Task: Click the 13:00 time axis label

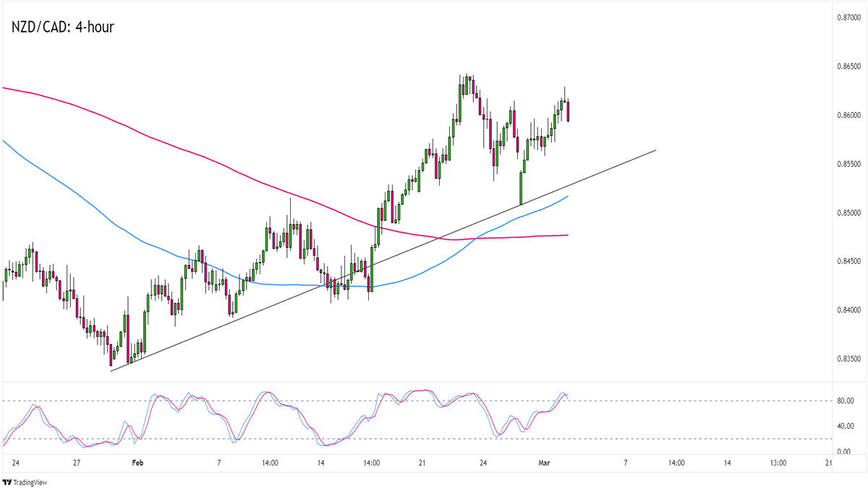Action: tap(778, 463)
